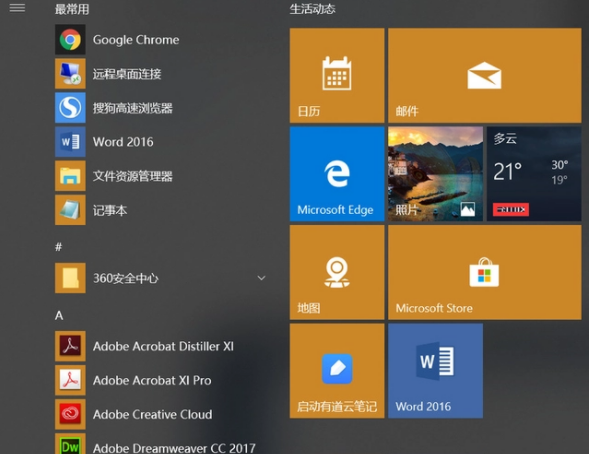The width and height of the screenshot is (591, 454).
Task: Click the Adobe Creative Cloud label
Action: click(153, 414)
